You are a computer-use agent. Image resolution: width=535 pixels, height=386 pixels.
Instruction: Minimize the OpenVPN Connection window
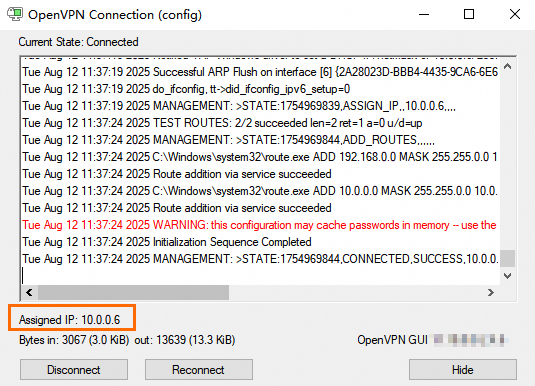424,14
